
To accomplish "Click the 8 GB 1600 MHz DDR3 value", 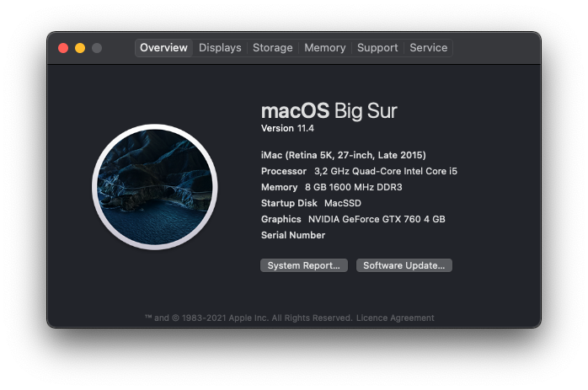I will [353, 187].
